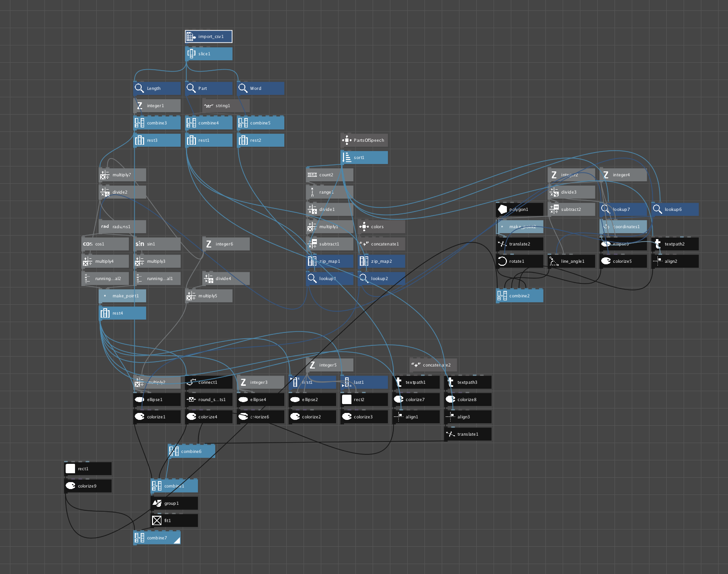Viewport: 728px width, 574px height.
Task: Click the colorize9 node's palette icon
Action: 70,486
